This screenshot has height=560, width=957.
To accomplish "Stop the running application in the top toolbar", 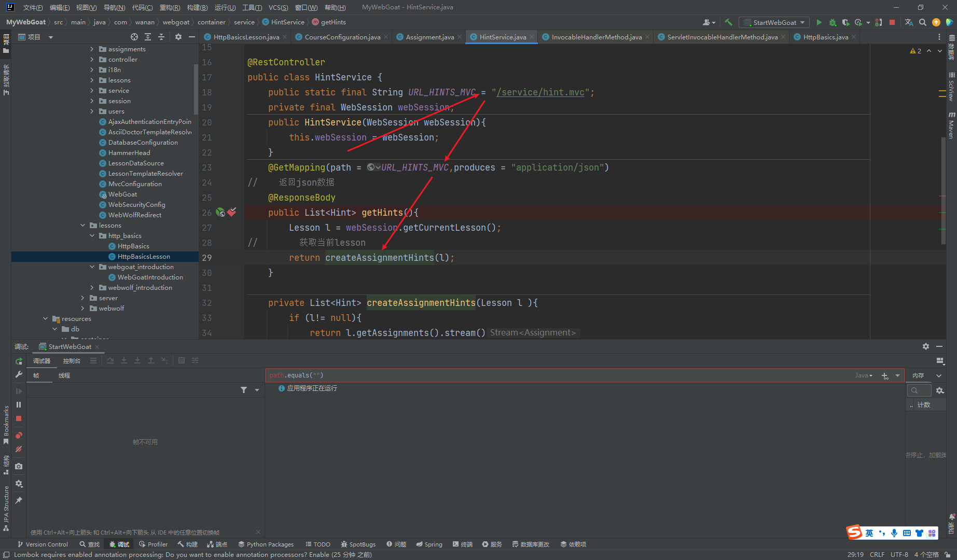I will tap(892, 22).
